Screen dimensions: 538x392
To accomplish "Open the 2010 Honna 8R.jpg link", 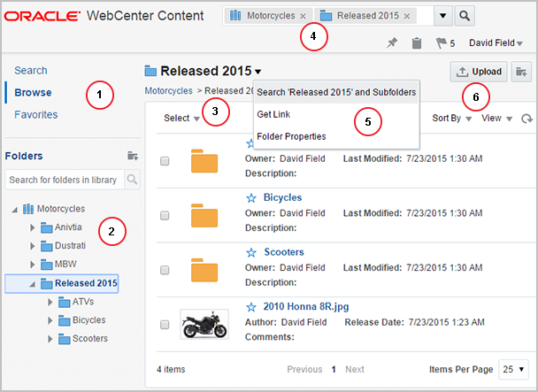I will point(306,306).
